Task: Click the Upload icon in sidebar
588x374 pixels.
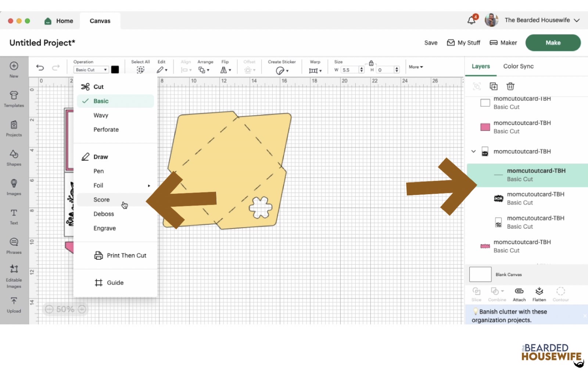Action: coord(14,305)
